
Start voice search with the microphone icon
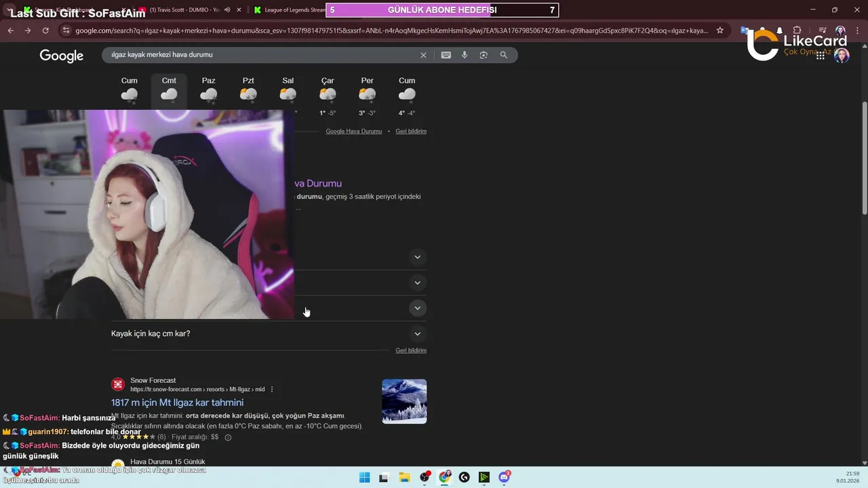[465, 55]
